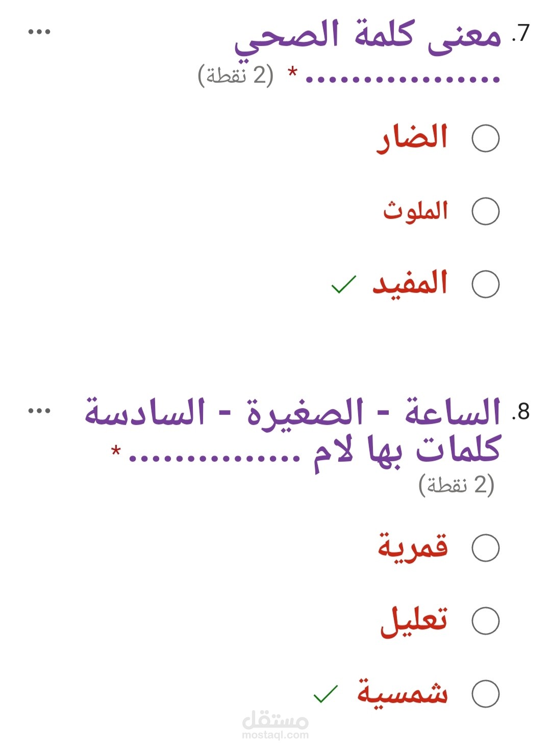Image resolution: width=551 pixels, height=756 pixels.
Task: Click the (2 نقطة) label under question 7
Action: 236,75
